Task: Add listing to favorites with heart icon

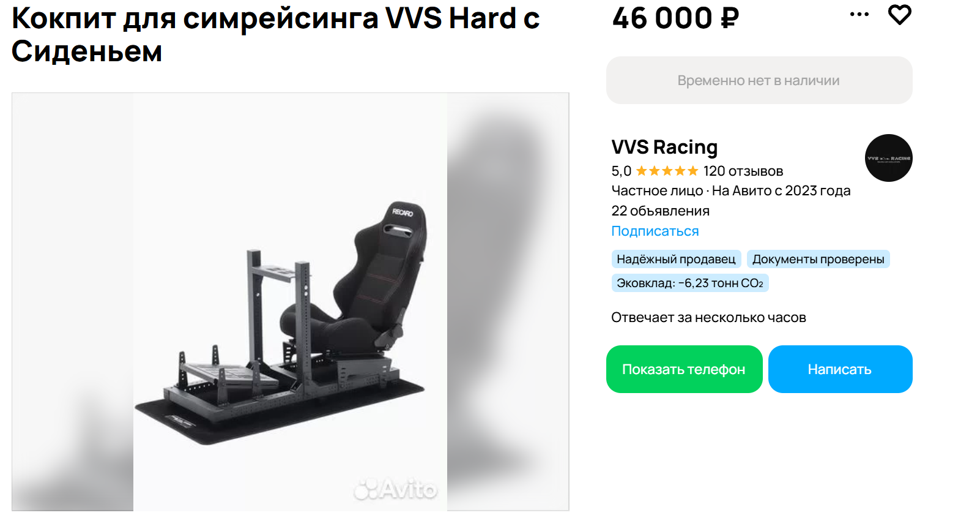Action: (x=899, y=15)
